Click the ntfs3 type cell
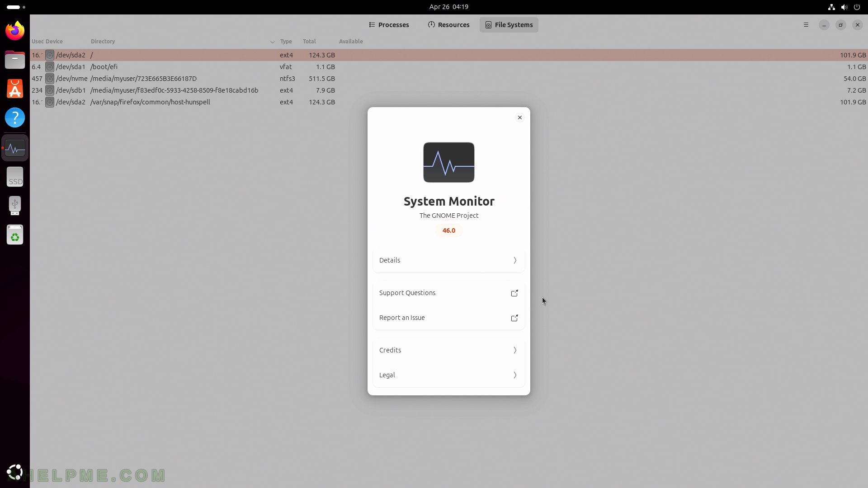The height and width of the screenshot is (488, 868). (x=287, y=79)
